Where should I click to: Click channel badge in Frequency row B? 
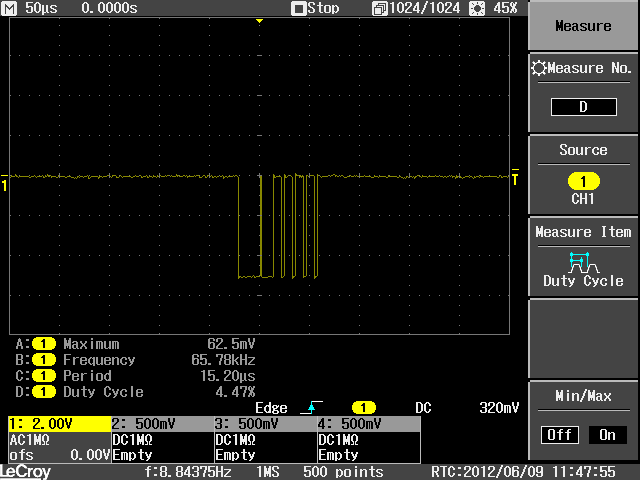(x=44, y=360)
